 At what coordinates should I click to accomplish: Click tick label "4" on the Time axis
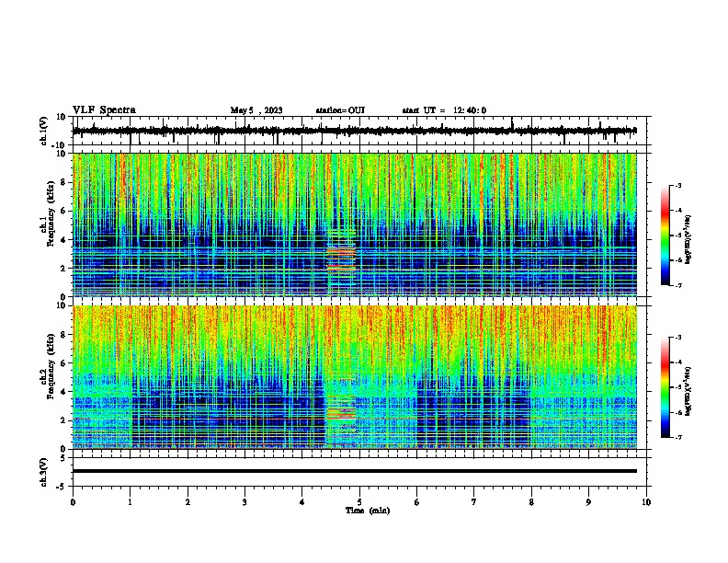(302, 502)
